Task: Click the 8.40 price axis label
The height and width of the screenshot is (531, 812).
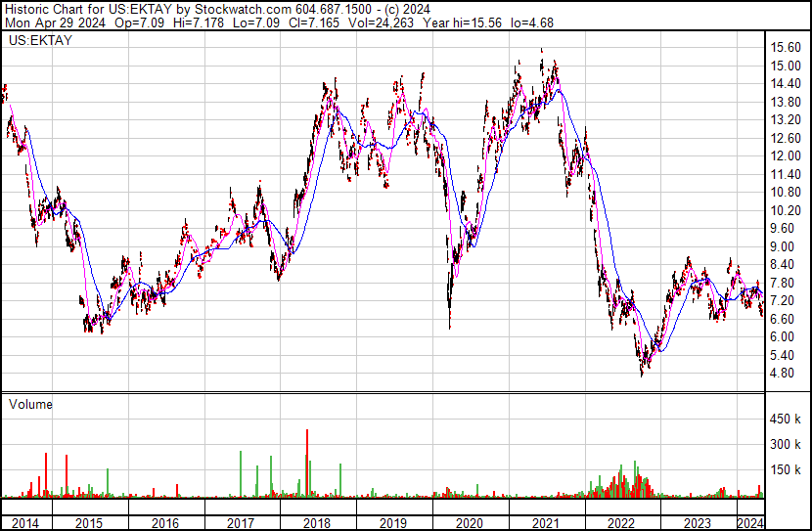Action: (x=783, y=264)
